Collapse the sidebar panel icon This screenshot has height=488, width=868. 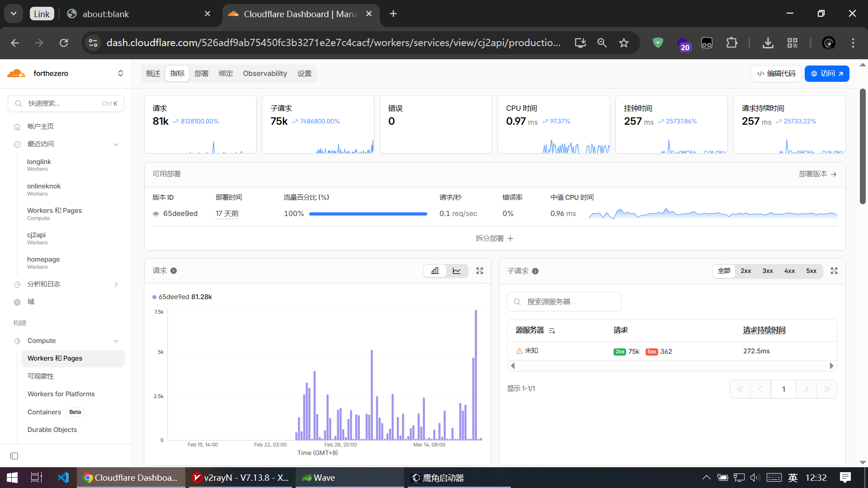pyautogui.click(x=14, y=456)
